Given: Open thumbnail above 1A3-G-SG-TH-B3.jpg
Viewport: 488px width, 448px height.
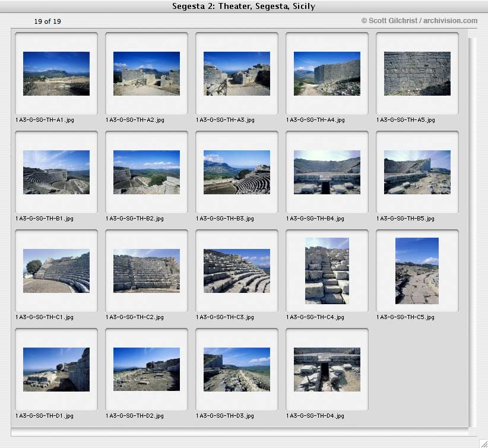Looking at the screenshot, I should point(237,172).
